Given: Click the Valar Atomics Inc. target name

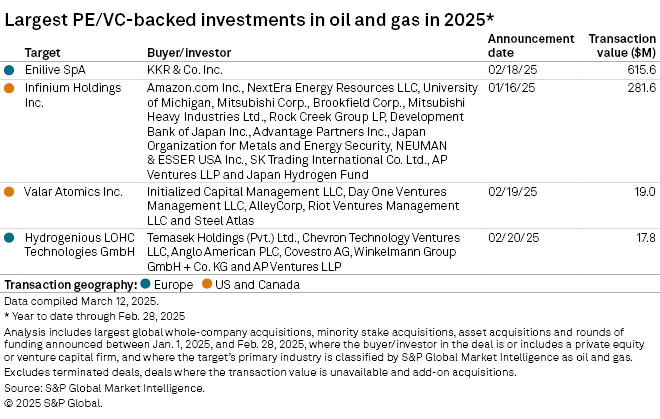Looking at the screenshot, I should 70,191.
